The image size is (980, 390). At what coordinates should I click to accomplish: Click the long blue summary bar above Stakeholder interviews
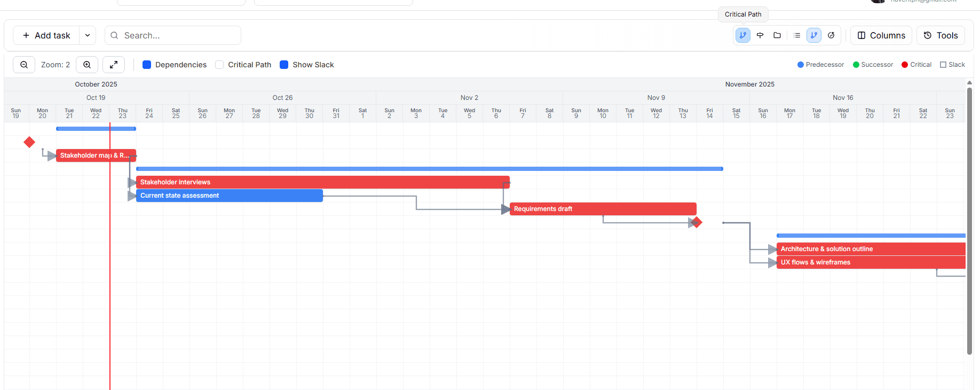click(x=430, y=169)
